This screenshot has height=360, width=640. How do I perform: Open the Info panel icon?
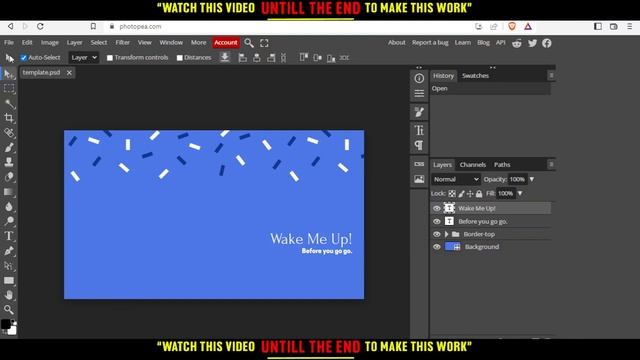pos(419,78)
